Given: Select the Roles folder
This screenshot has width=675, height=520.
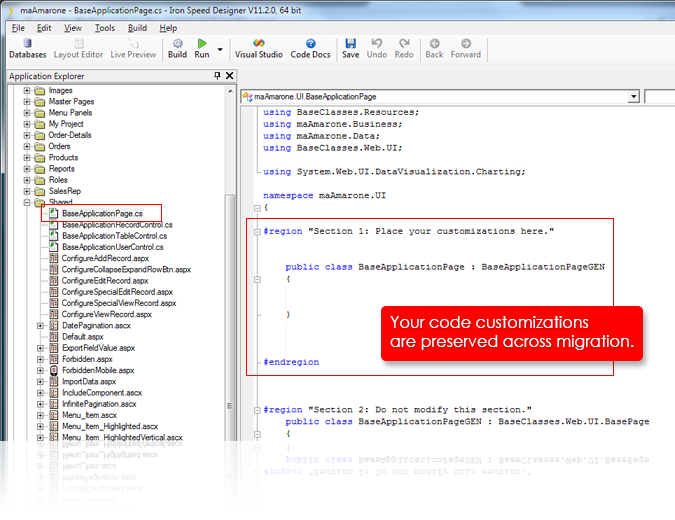Looking at the screenshot, I should coord(58,180).
